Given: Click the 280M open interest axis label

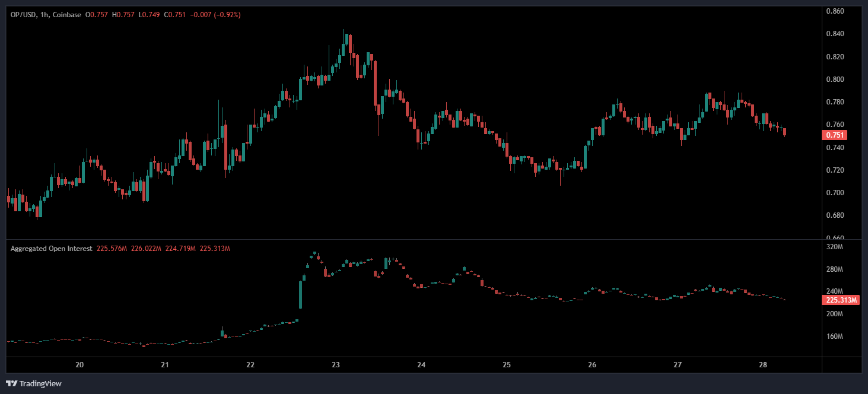Looking at the screenshot, I should [835, 269].
